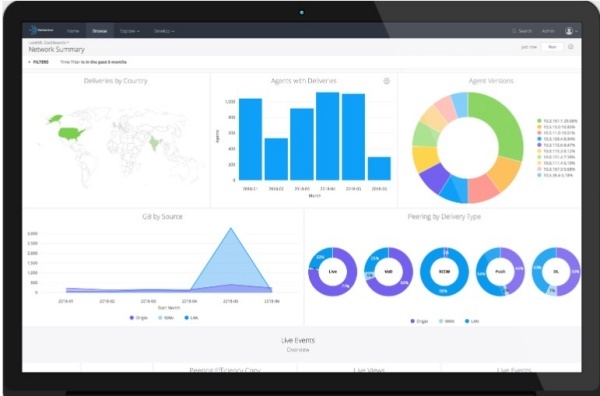Click the Network Summary dashboard title

point(57,49)
